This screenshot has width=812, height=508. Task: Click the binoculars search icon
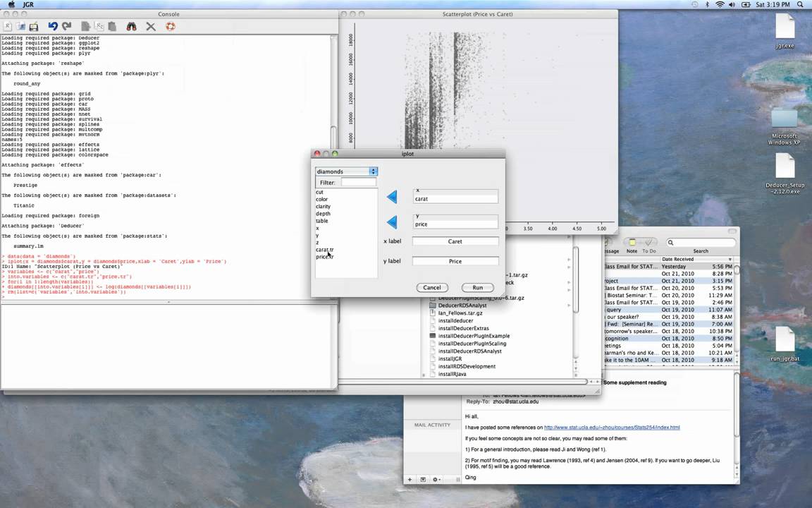[x=132, y=26]
